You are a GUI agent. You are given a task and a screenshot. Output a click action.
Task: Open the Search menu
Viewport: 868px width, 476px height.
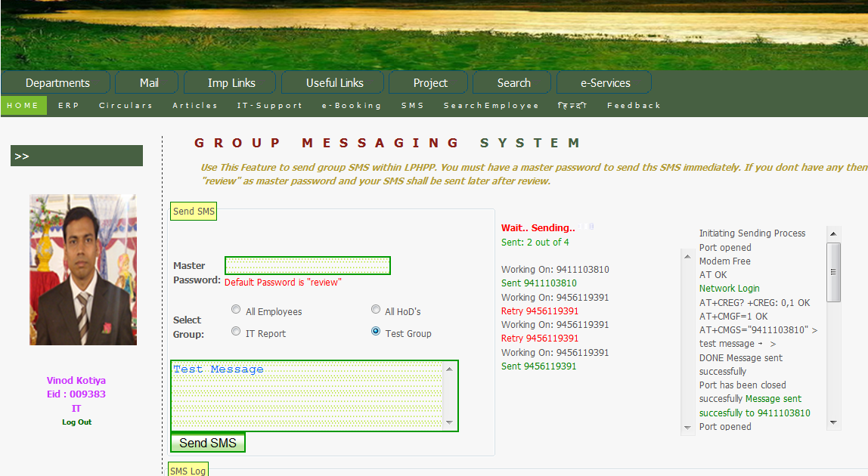click(x=512, y=82)
